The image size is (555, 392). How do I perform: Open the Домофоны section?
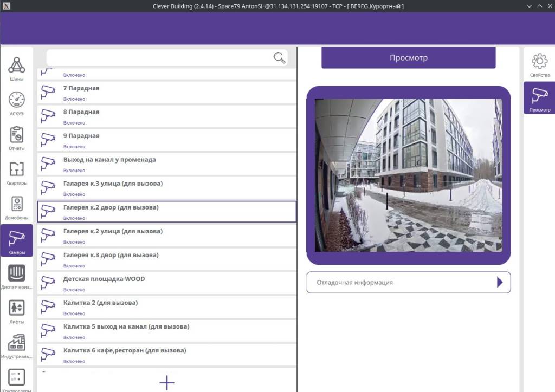coord(17,208)
